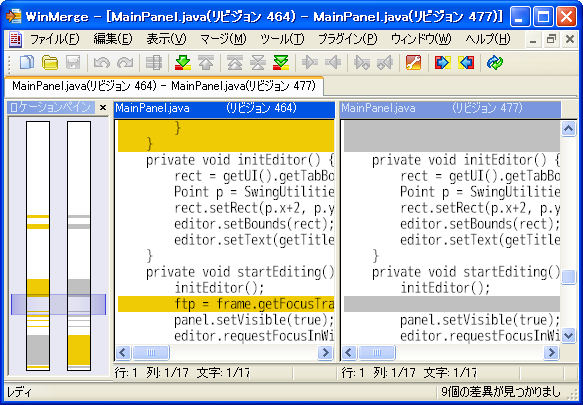Click the gray empty diff block at top of right pane

point(452,136)
